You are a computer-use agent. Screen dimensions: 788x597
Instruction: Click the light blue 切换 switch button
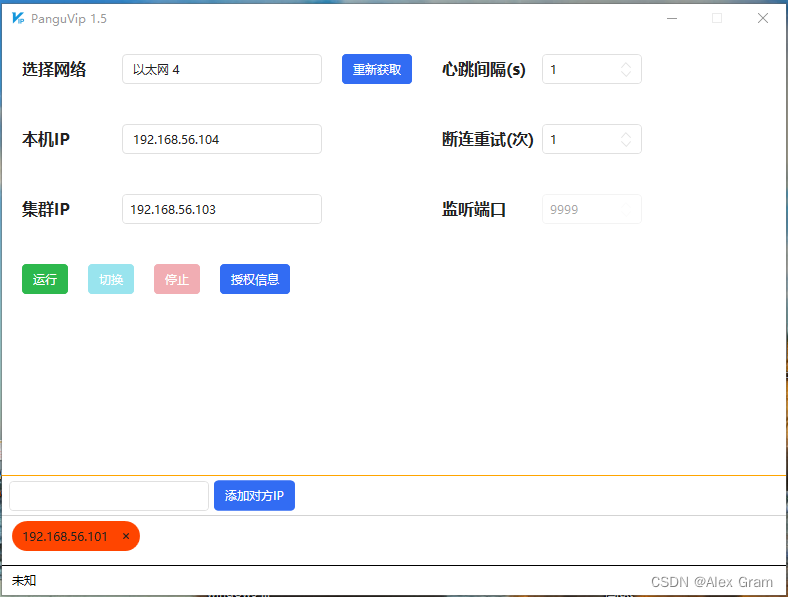(111, 279)
